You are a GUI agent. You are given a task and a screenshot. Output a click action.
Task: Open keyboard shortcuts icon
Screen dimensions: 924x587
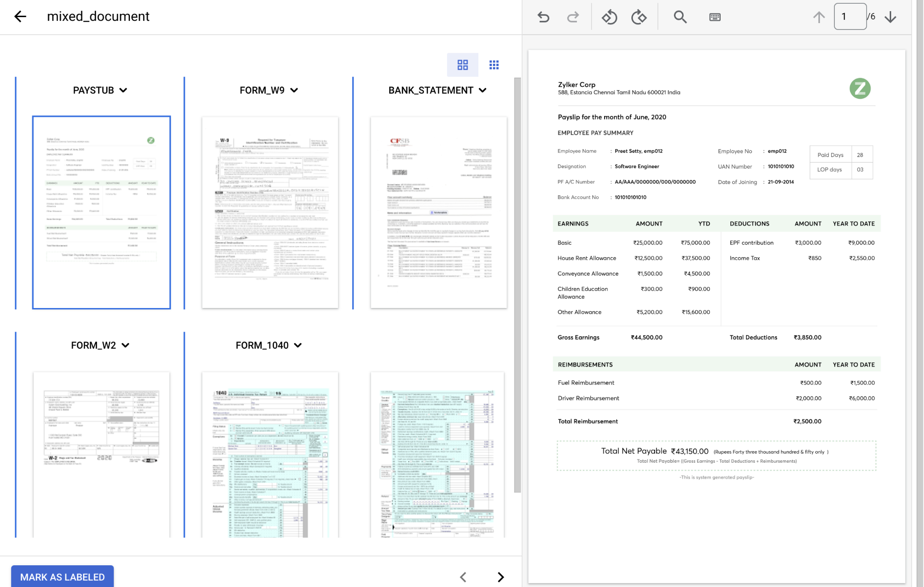click(x=715, y=17)
